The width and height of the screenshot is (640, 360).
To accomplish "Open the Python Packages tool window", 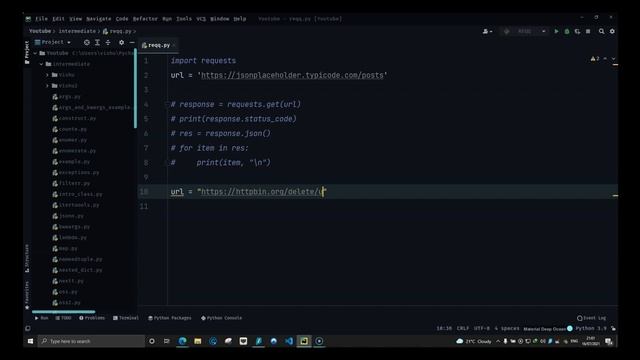I will click(x=170, y=318).
